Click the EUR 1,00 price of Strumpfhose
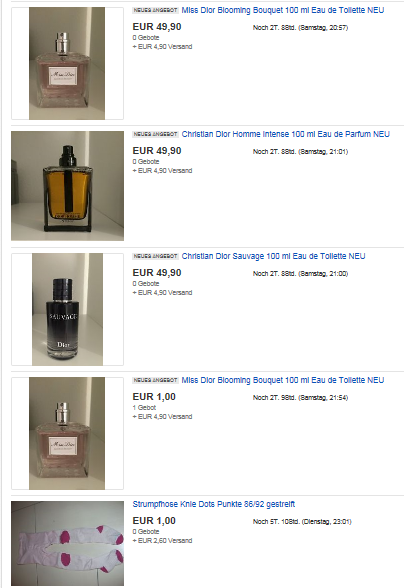This screenshot has width=404, height=588. 154,520
